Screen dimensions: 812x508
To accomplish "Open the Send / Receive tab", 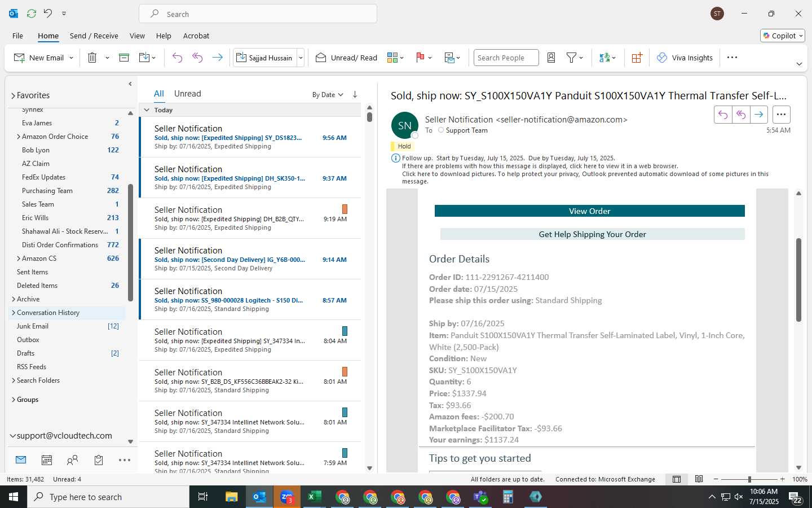I will click(94, 36).
